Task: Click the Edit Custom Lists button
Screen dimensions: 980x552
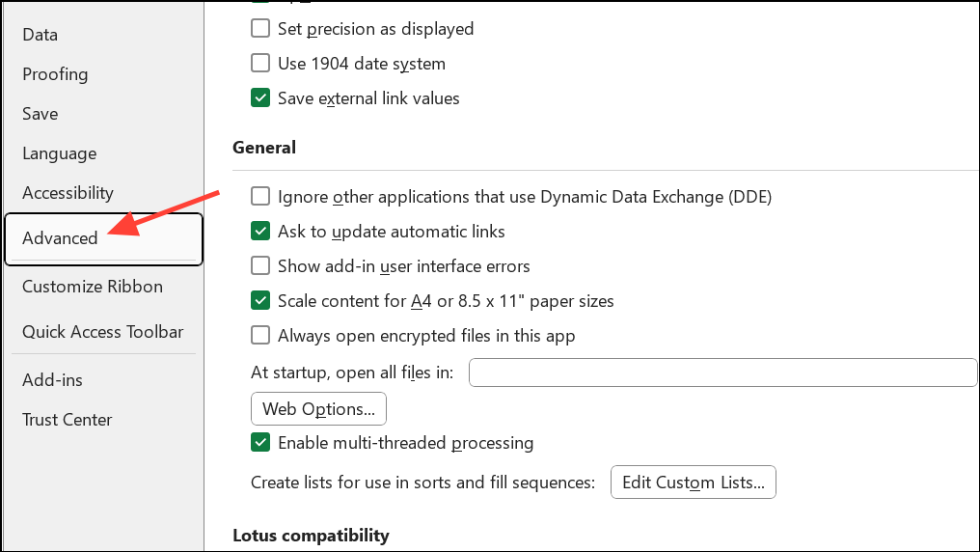Action: coord(694,483)
